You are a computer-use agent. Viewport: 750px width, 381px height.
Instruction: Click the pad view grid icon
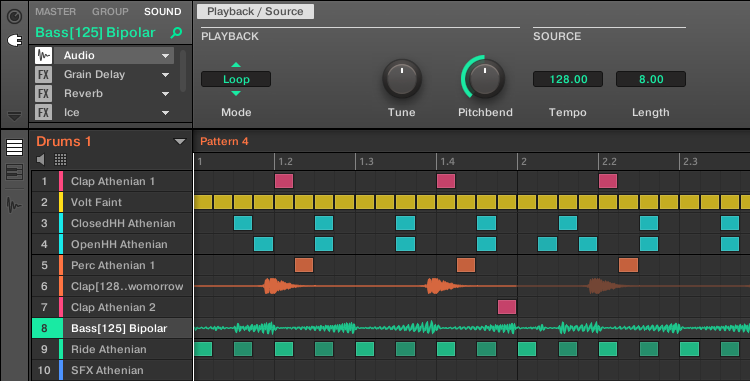[x=60, y=160]
